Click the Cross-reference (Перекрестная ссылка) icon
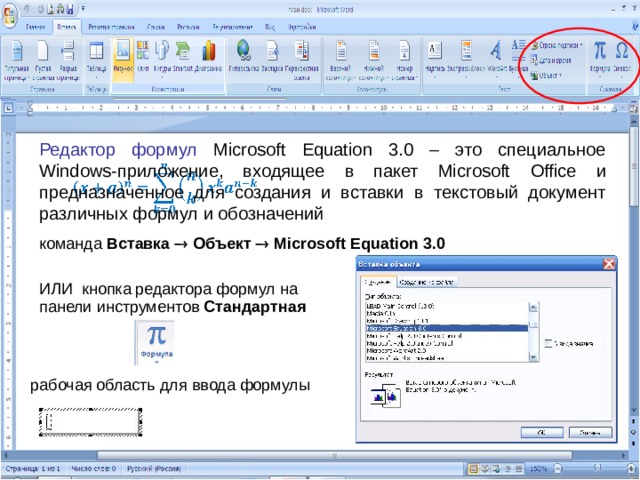The width and height of the screenshot is (640, 480). [302, 60]
